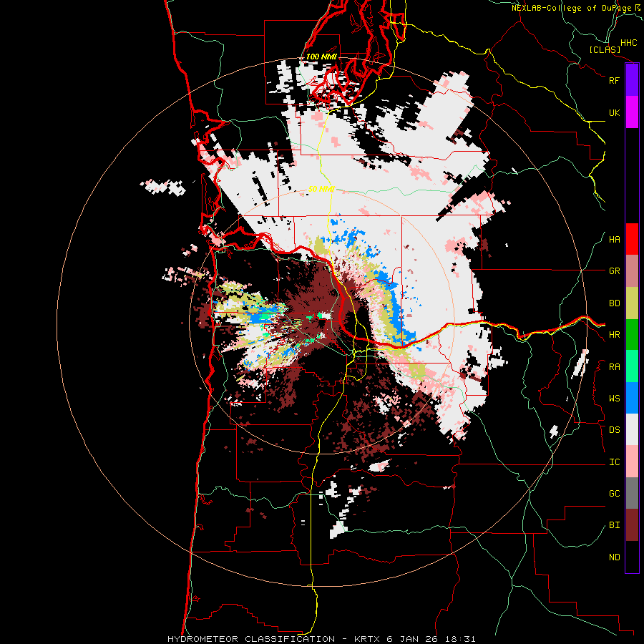Click the 50 NMI range ring label

point(321,189)
